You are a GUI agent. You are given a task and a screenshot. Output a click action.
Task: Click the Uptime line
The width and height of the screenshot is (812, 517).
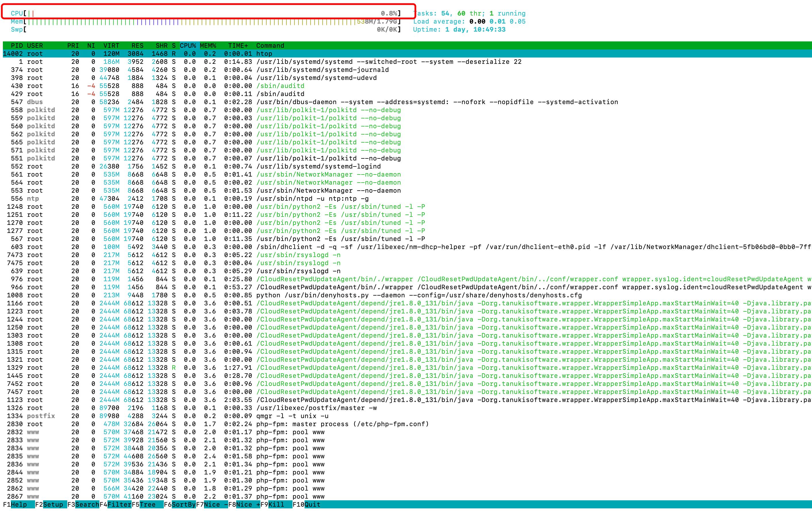(459, 30)
